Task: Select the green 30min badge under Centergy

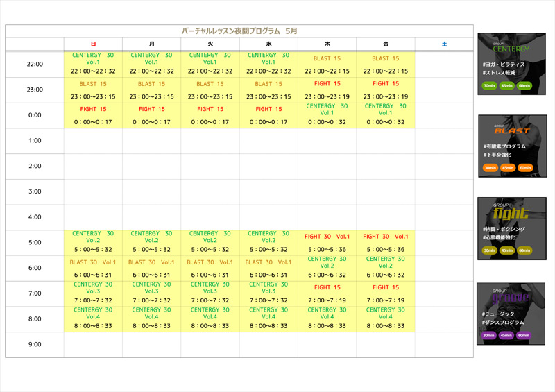Action: (490, 86)
